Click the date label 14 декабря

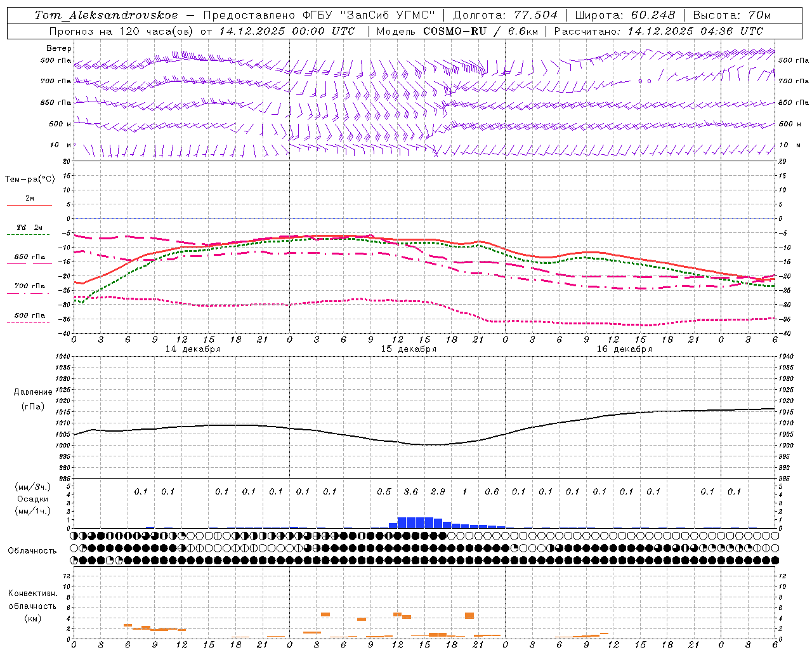tap(193, 349)
